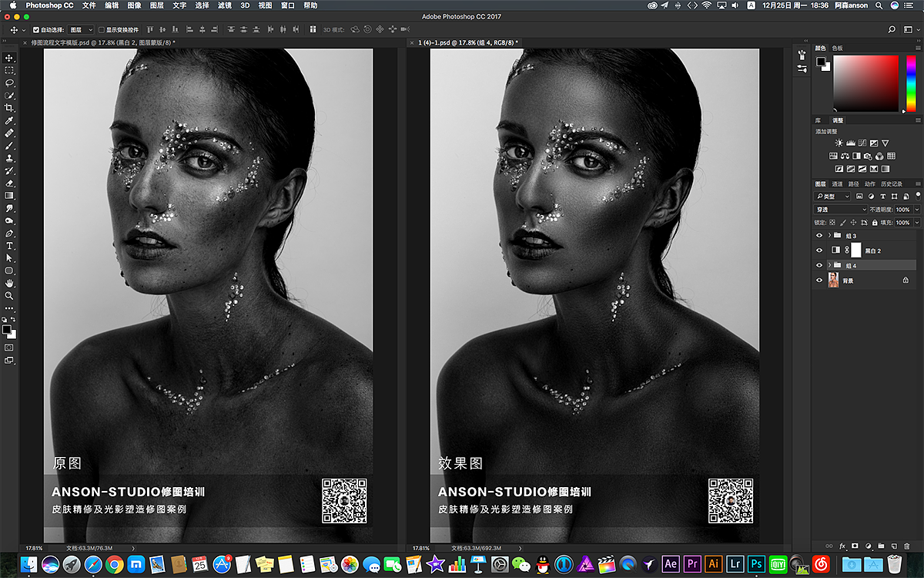Hide the 组 4 layer group
The width and height of the screenshot is (924, 578).
pos(819,265)
